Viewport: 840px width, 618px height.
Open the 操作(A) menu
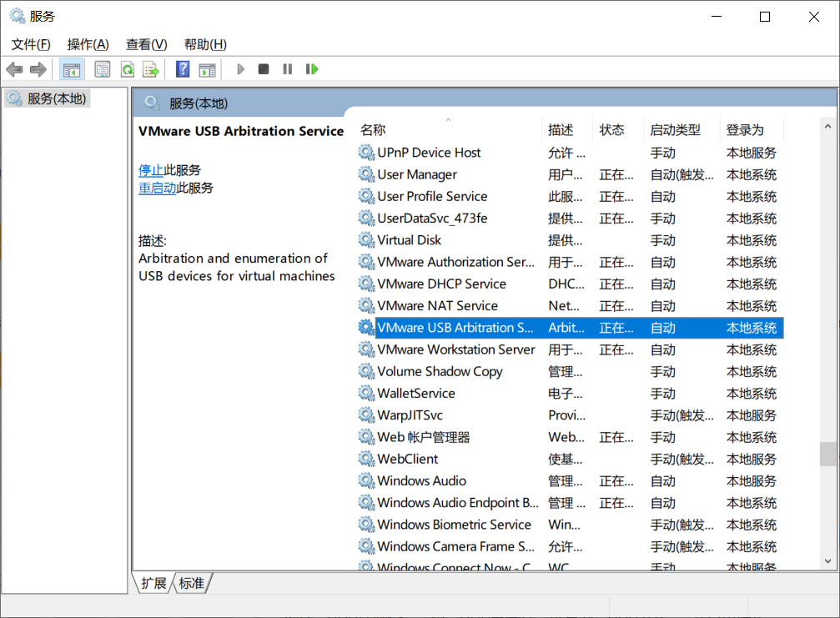pos(88,44)
